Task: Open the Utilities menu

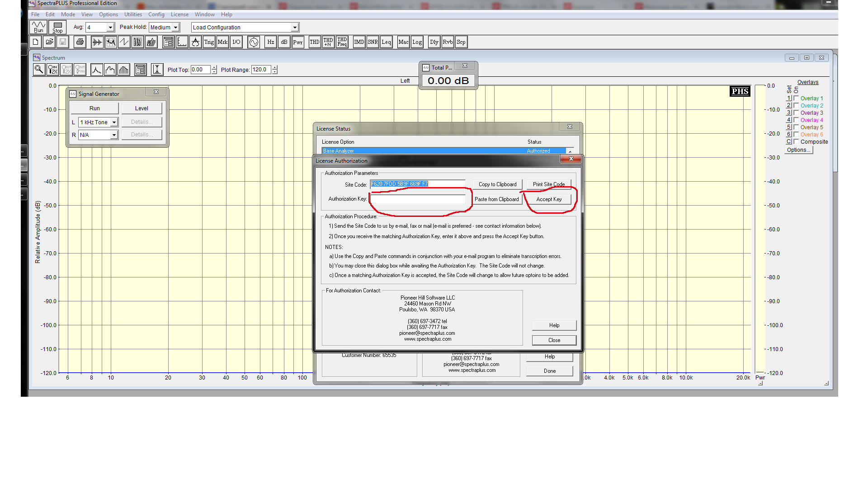Action: click(x=133, y=14)
